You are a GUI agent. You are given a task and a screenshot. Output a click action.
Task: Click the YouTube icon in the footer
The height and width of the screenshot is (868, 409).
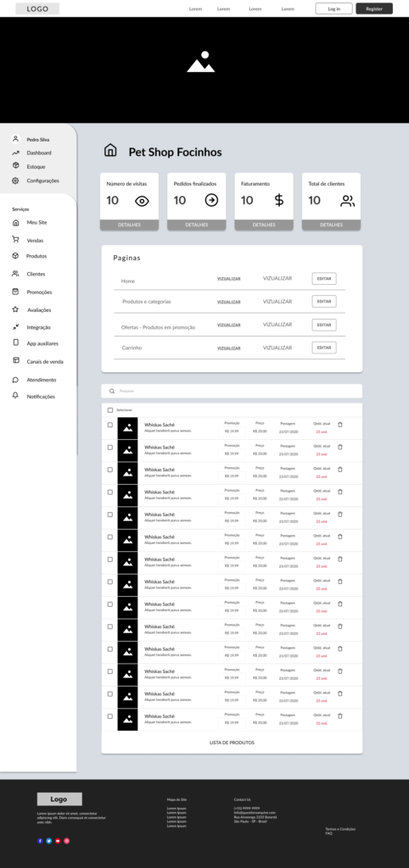(x=58, y=841)
